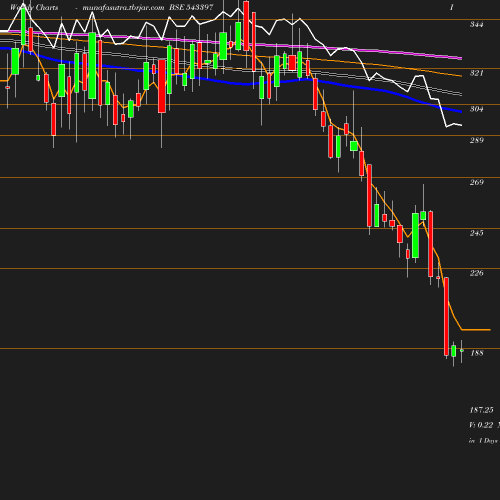Click the V: 0.22 volume text
This screenshot has width=500, height=500.
[x=481, y=425]
